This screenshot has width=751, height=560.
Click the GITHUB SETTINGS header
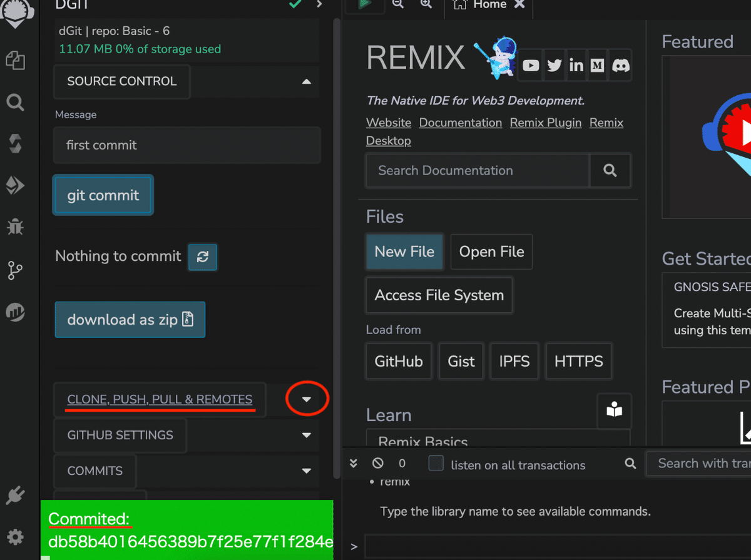click(x=120, y=435)
